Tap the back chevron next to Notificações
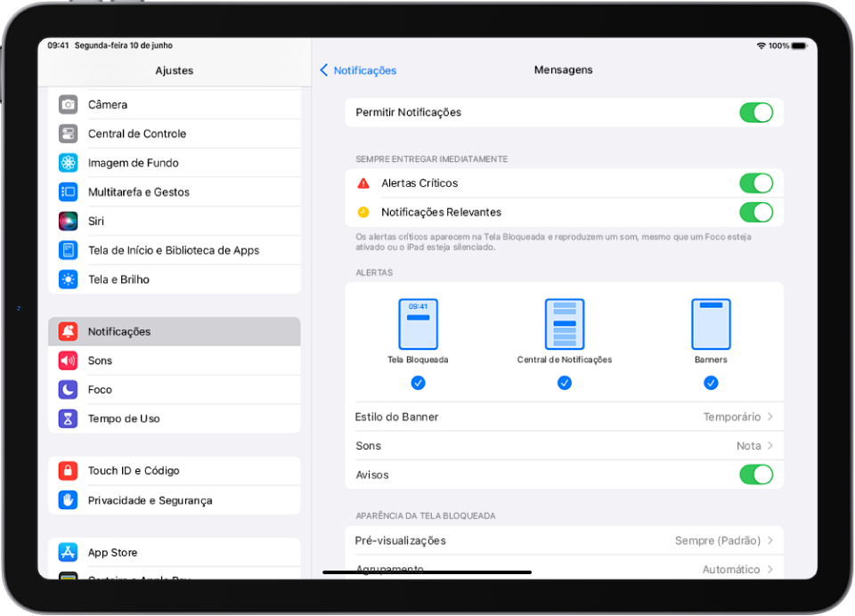Viewport: 855px width, 616px height. [x=324, y=69]
